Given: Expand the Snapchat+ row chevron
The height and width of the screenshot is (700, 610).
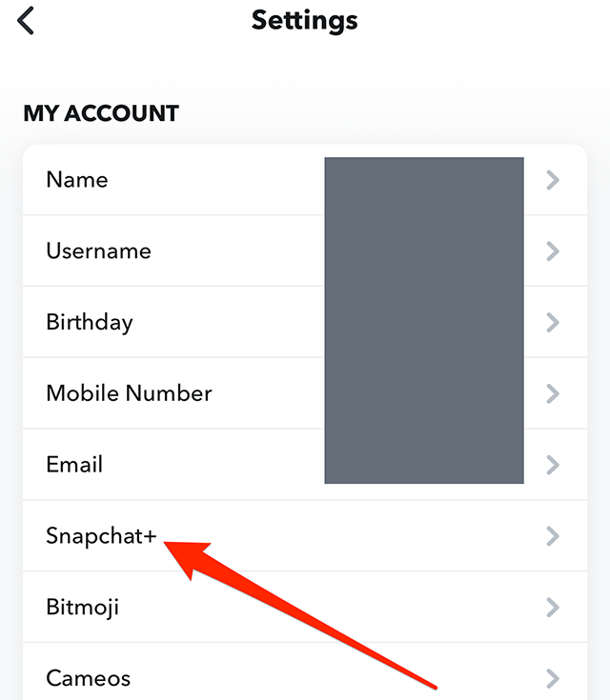Looking at the screenshot, I should click(x=553, y=536).
